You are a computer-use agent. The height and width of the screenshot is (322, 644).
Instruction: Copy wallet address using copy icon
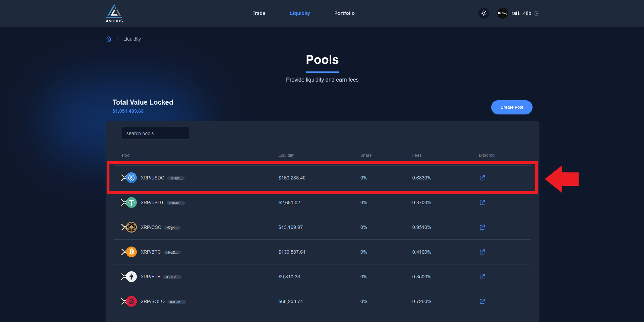pos(537,13)
